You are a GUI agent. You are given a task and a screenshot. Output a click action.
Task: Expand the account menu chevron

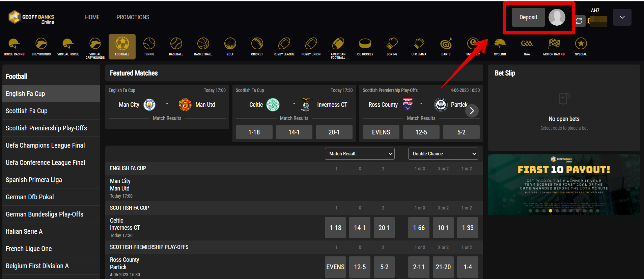pyautogui.click(x=622, y=17)
